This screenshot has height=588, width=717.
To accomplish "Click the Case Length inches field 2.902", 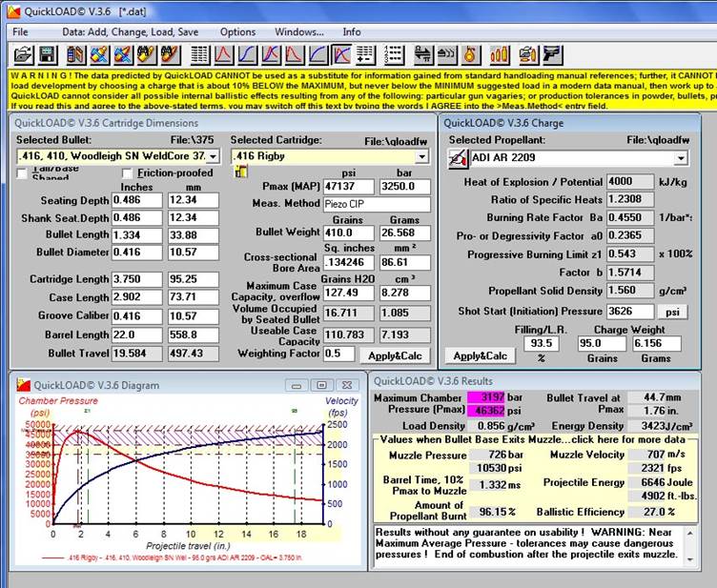I will [x=136, y=297].
